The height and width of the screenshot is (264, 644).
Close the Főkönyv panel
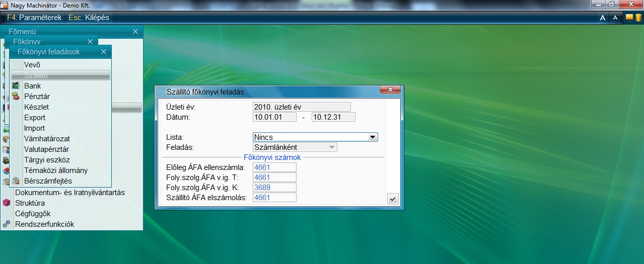click(x=90, y=41)
